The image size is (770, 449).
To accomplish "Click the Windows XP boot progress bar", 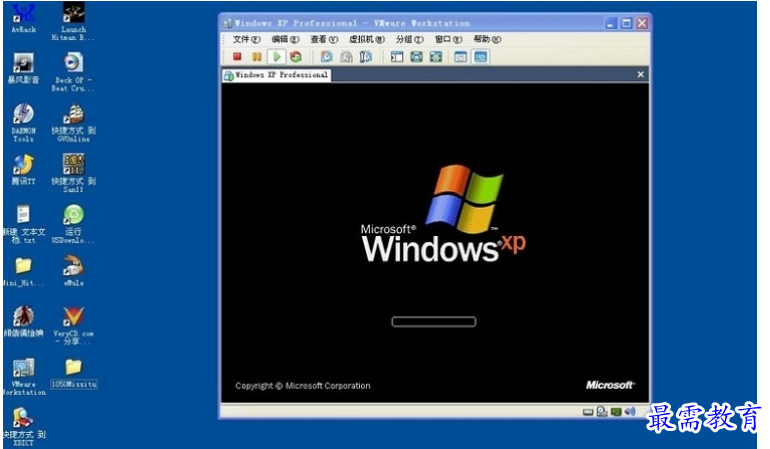I will 434,322.
